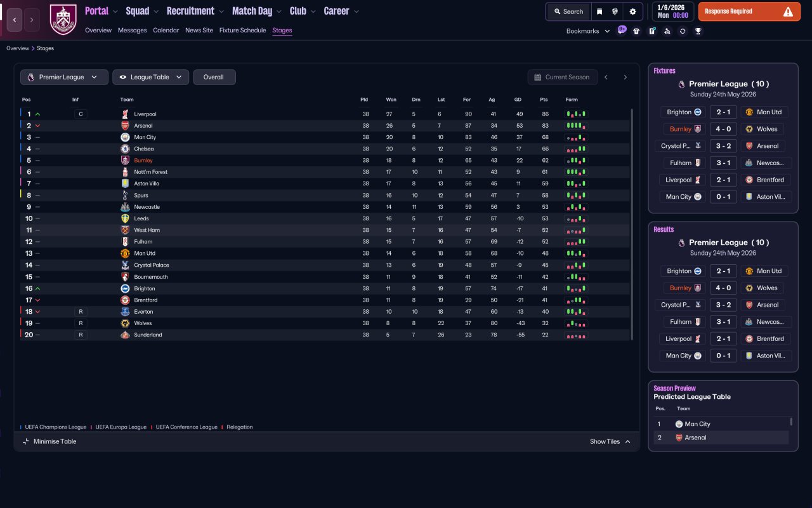812x508 pixels.
Task: Open the Fixture Schedule tab
Action: (x=243, y=30)
